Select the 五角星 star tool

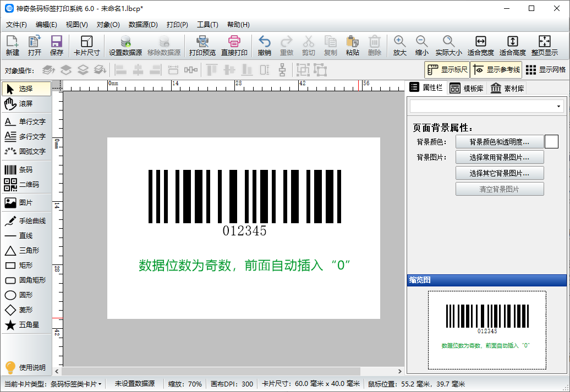(x=26, y=325)
